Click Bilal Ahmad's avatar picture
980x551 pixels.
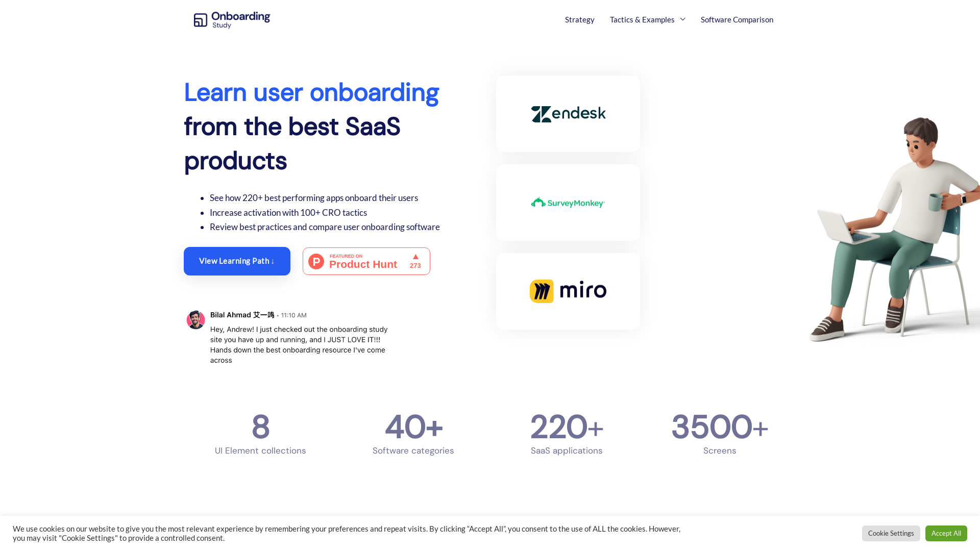click(195, 320)
